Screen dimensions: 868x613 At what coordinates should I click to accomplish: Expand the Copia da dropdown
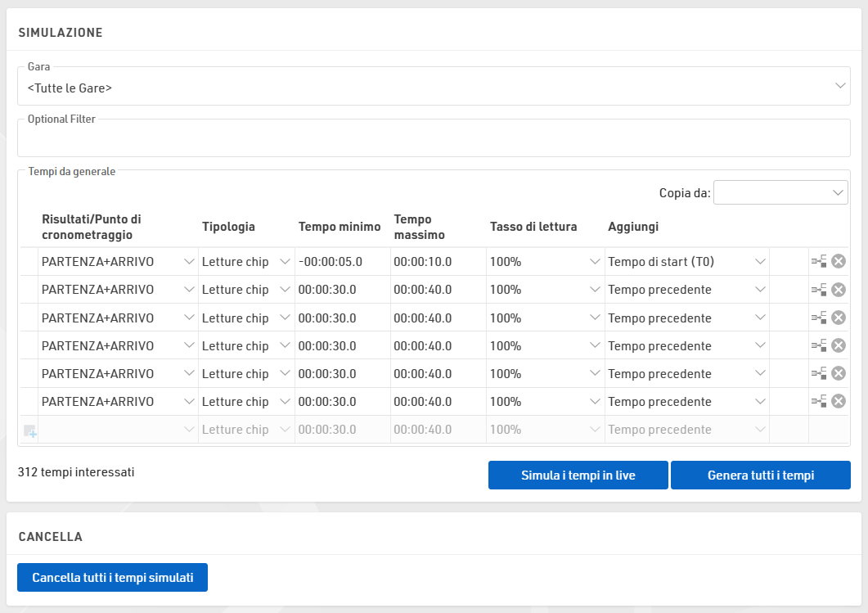point(780,192)
